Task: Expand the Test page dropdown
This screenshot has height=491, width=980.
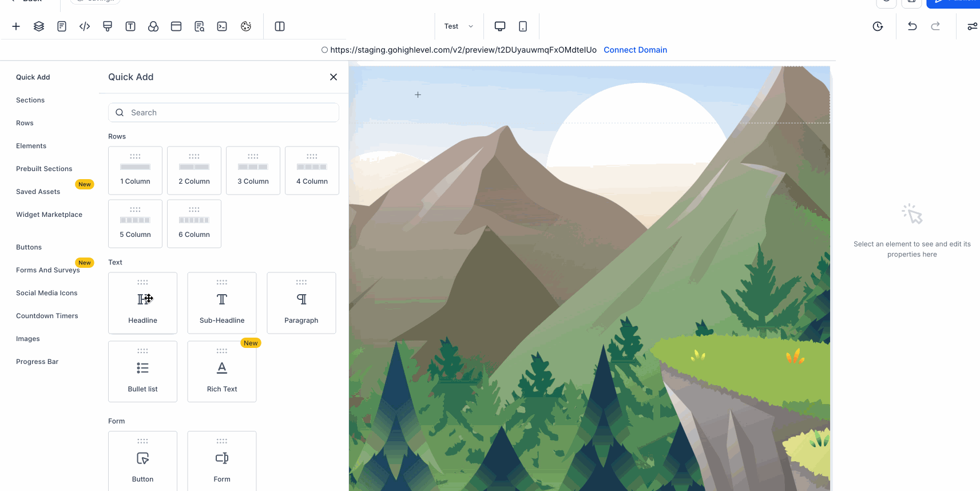Action: coord(459,26)
